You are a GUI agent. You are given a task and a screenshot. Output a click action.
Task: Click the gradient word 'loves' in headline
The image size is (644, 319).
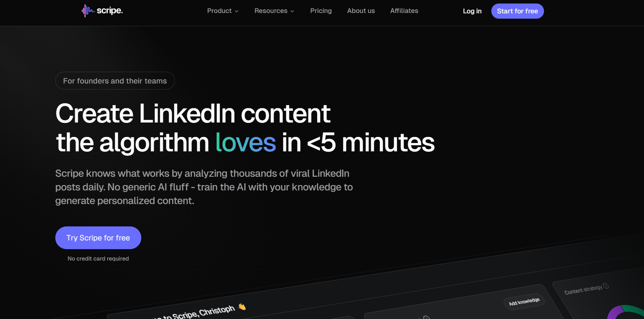(246, 143)
